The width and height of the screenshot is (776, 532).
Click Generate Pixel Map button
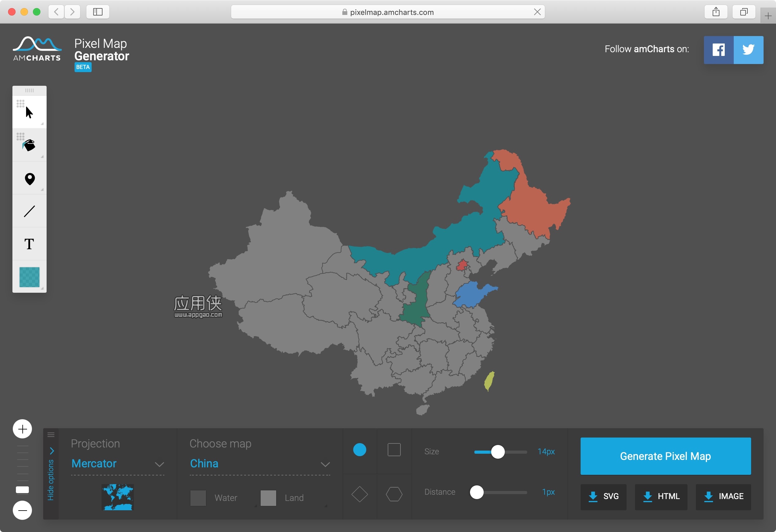[665, 456]
